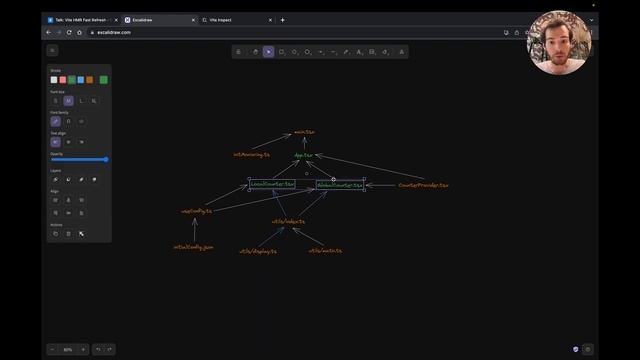Screen dimensions: 640x360
Task: Bring selection forward one layer
Action: pyautogui.click(x=81, y=179)
